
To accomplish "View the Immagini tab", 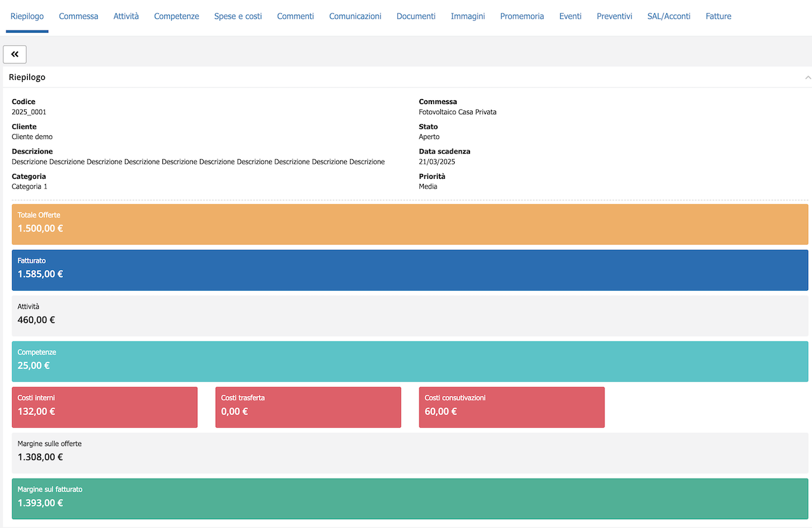I will [468, 16].
